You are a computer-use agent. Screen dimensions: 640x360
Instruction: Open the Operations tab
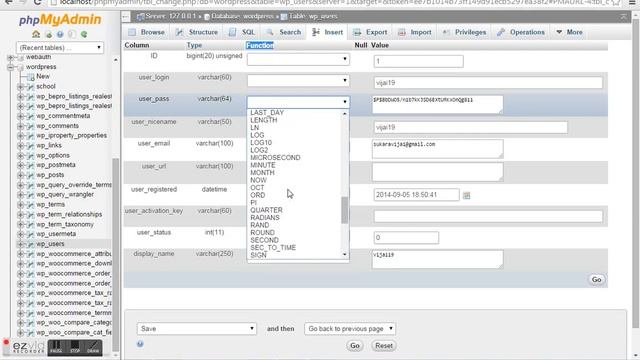(521, 32)
